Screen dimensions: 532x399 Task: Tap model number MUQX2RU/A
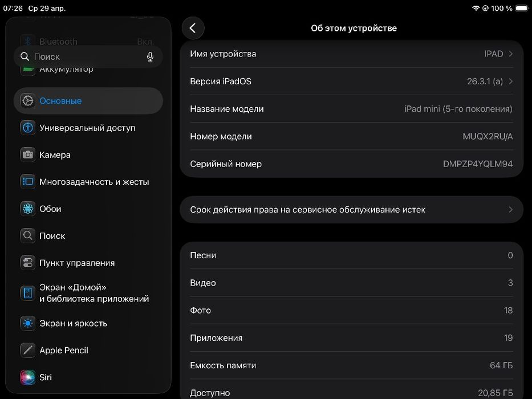[x=488, y=136]
